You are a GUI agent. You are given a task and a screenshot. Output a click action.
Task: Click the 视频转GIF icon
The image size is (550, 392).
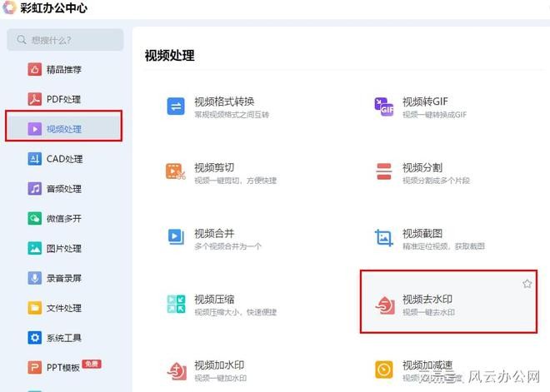(383, 107)
